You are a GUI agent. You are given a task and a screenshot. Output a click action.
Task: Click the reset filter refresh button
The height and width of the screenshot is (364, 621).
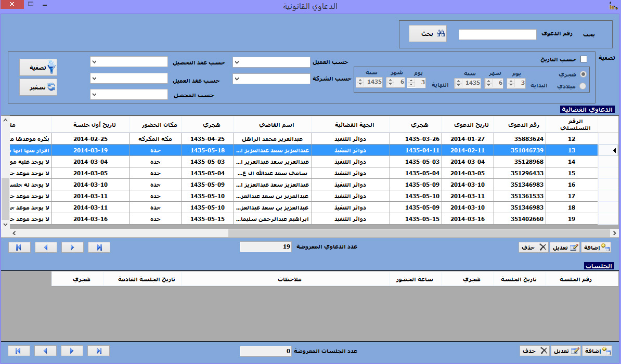coord(38,87)
